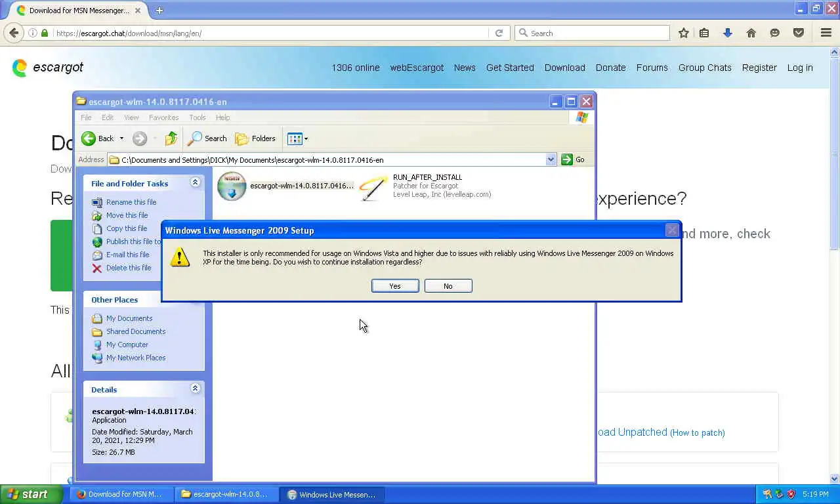Click the How to patch link
This screenshot has width=840, height=504.
point(698,432)
